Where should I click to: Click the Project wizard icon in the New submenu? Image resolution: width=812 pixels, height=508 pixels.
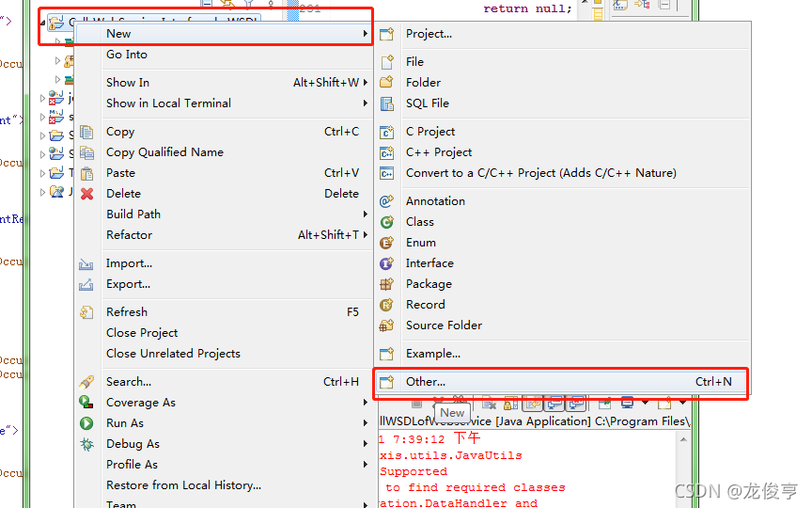[387, 34]
